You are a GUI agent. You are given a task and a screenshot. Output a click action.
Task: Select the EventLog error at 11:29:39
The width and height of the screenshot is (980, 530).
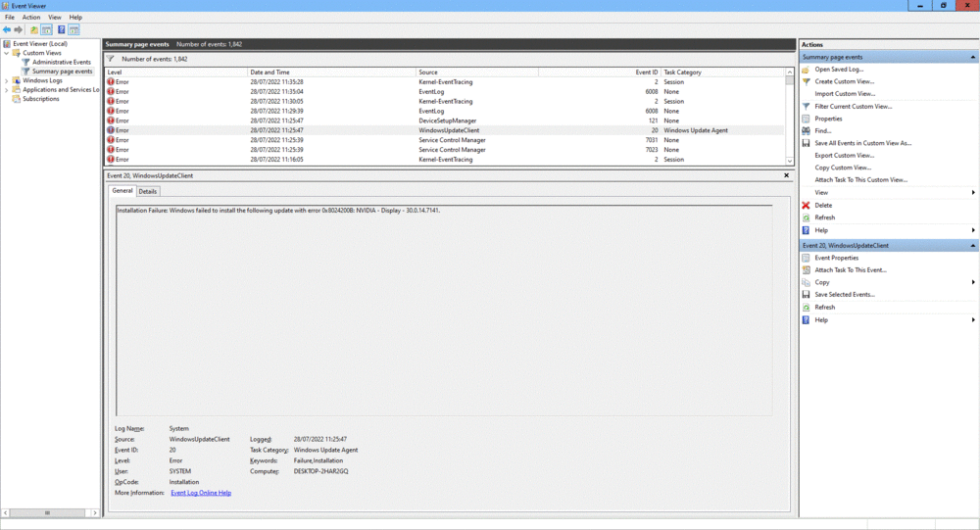click(444, 112)
